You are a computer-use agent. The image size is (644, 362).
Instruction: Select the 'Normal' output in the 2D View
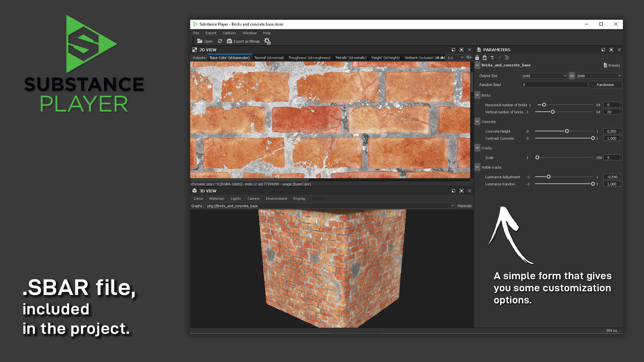click(270, 57)
